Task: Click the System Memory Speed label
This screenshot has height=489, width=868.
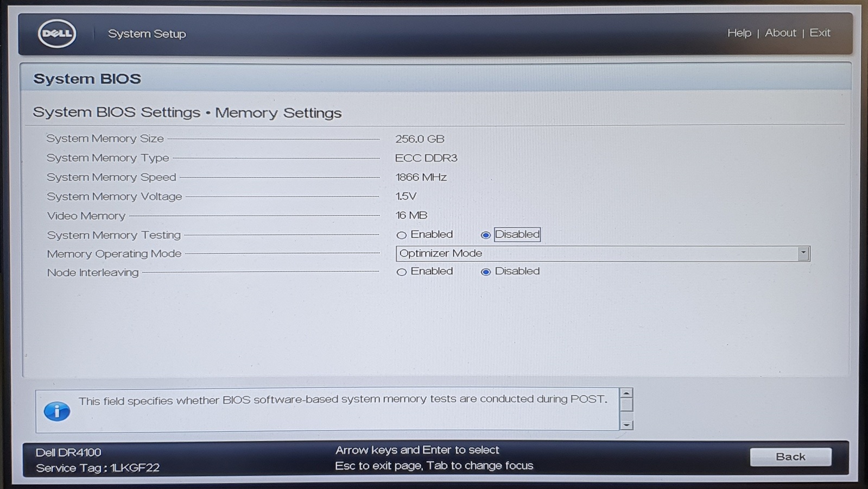Action: point(111,177)
